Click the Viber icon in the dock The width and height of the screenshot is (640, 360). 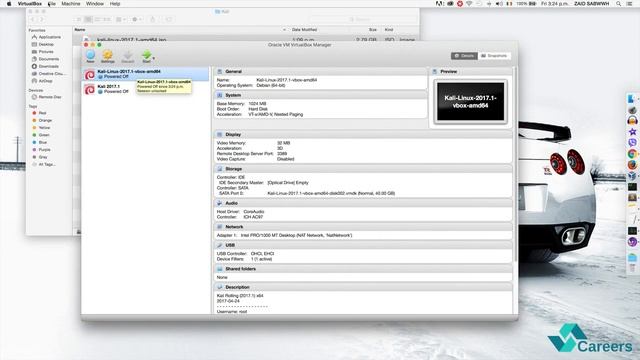[x=632, y=142]
